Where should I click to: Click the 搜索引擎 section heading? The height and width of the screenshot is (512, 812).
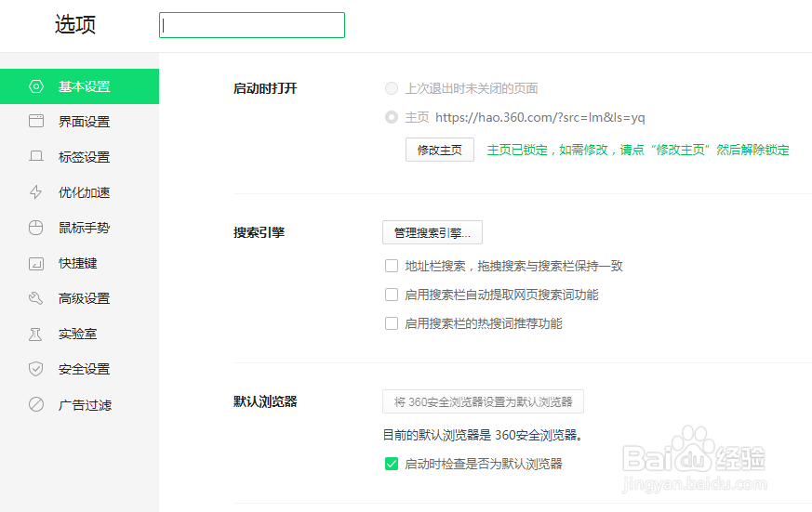click(259, 232)
